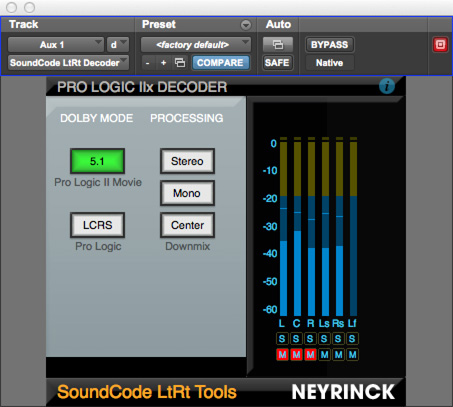Select the LCRS Pro Logic mode
The height and width of the screenshot is (407, 453).
point(97,225)
